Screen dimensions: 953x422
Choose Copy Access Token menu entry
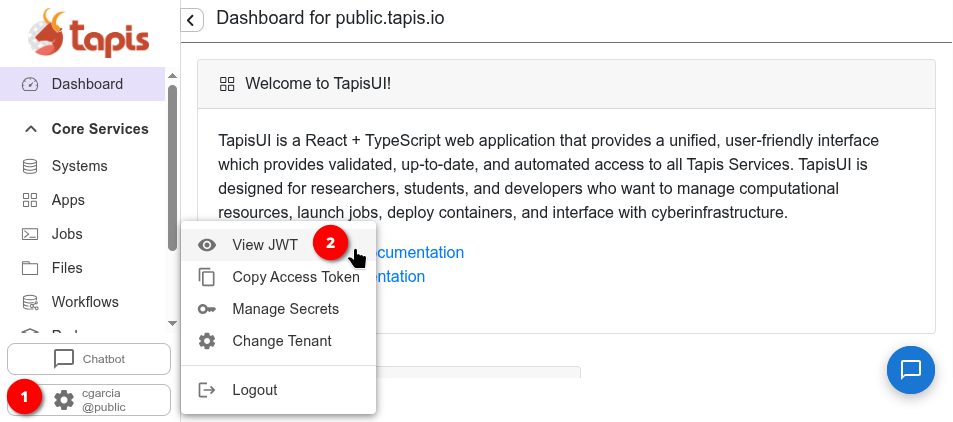tap(278, 277)
